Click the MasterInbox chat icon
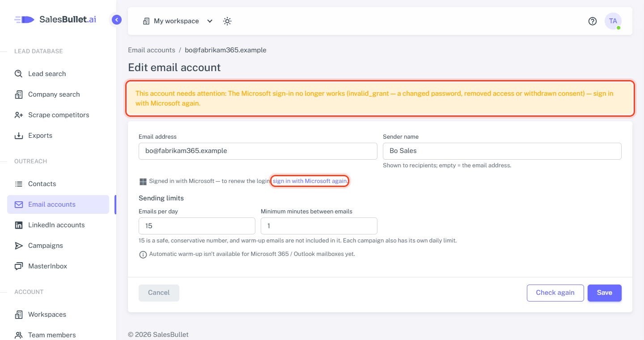Screen dimensions: 644x340 click(x=19, y=266)
